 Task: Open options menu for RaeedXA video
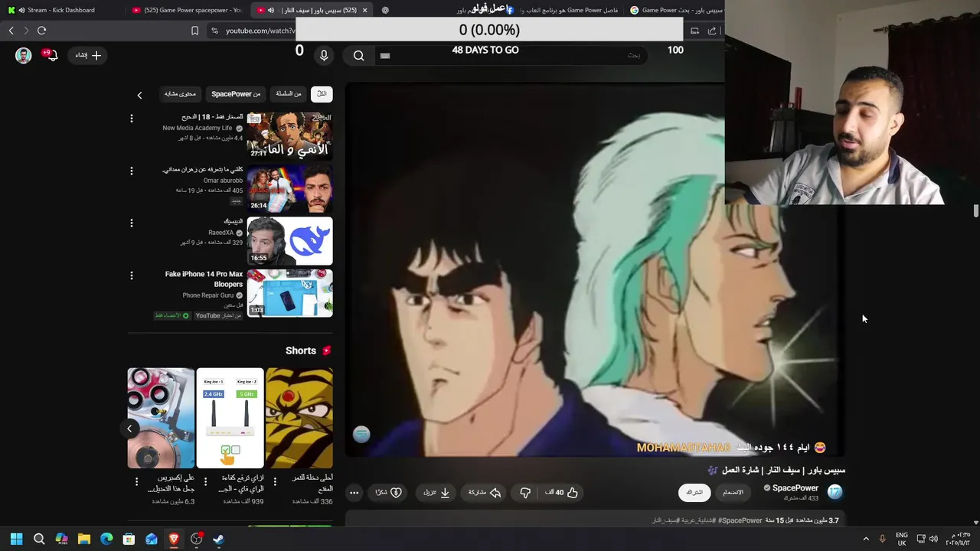coord(131,223)
